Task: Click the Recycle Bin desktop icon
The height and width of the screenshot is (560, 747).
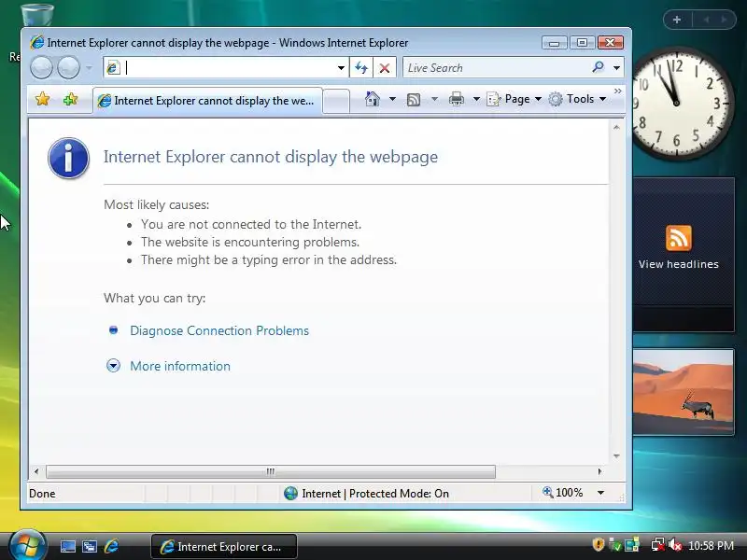Action: [35, 14]
